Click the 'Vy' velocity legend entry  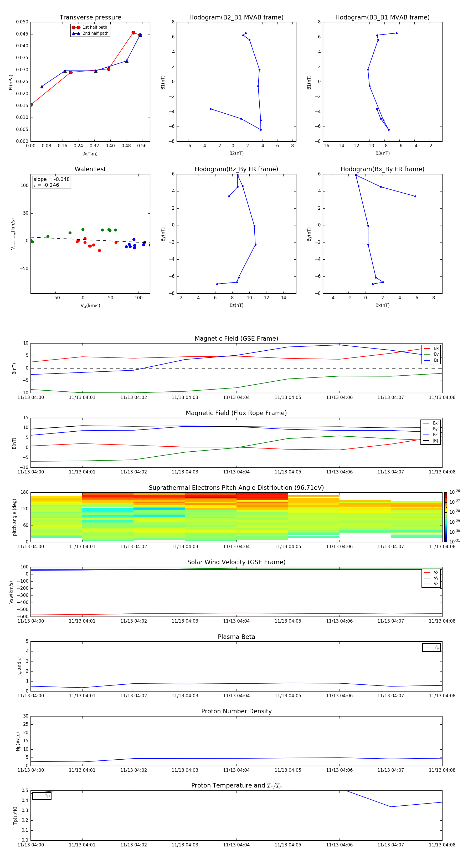tap(431, 578)
